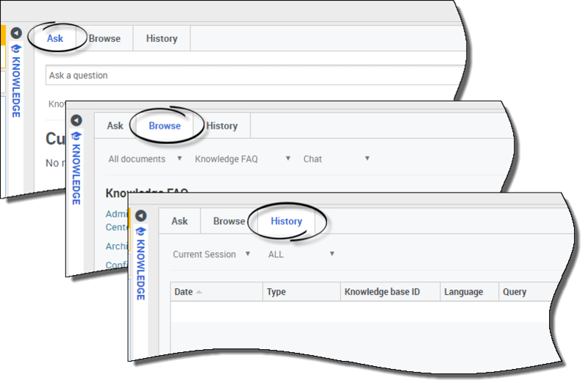Select the History tab in the front window
This screenshot has width=588, height=383.
coord(287,221)
